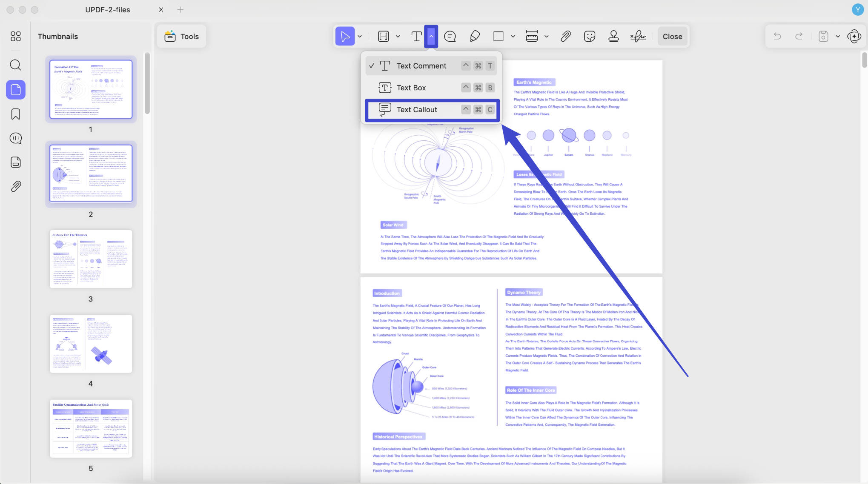The width and height of the screenshot is (868, 484).
Task: Choose the Stamp tool
Action: click(x=613, y=37)
